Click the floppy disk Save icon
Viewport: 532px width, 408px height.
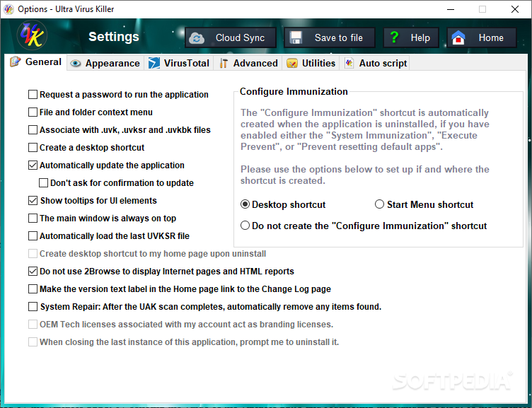coord(296,37)
